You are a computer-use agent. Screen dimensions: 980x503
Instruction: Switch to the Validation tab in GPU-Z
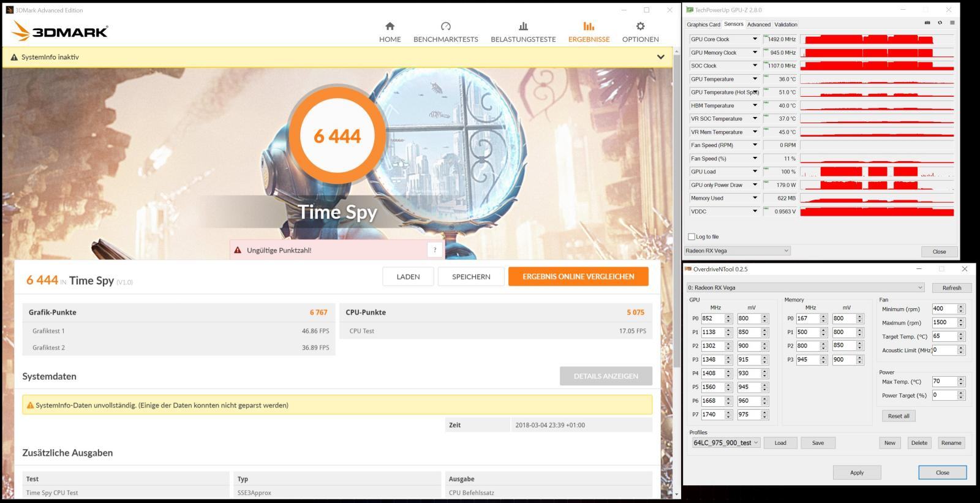(x=786, y=25)
